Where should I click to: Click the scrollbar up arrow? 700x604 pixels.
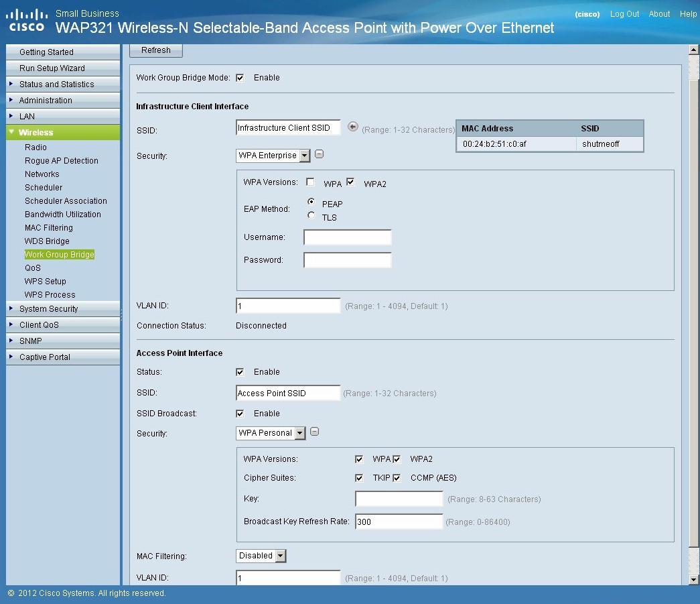tap(693, 50)
